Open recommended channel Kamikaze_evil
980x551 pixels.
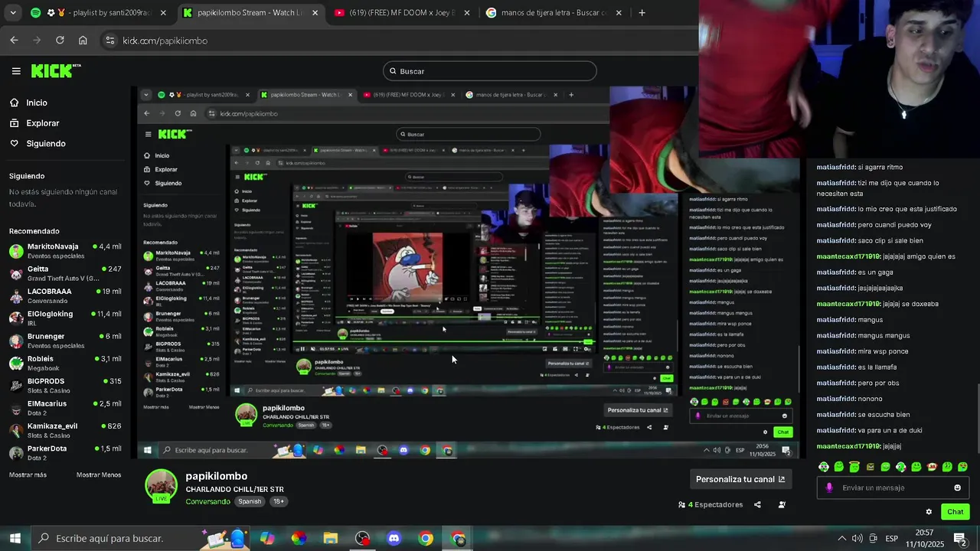[65, 430]
